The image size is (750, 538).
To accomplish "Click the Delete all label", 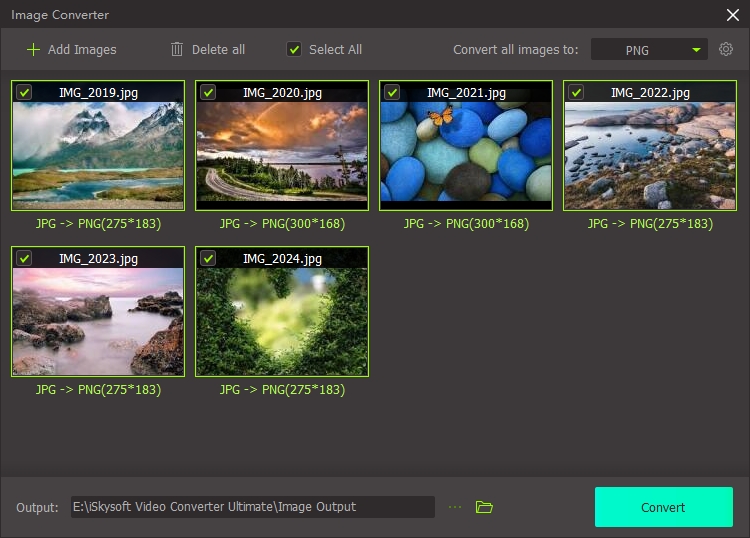I will coord(218,49).
